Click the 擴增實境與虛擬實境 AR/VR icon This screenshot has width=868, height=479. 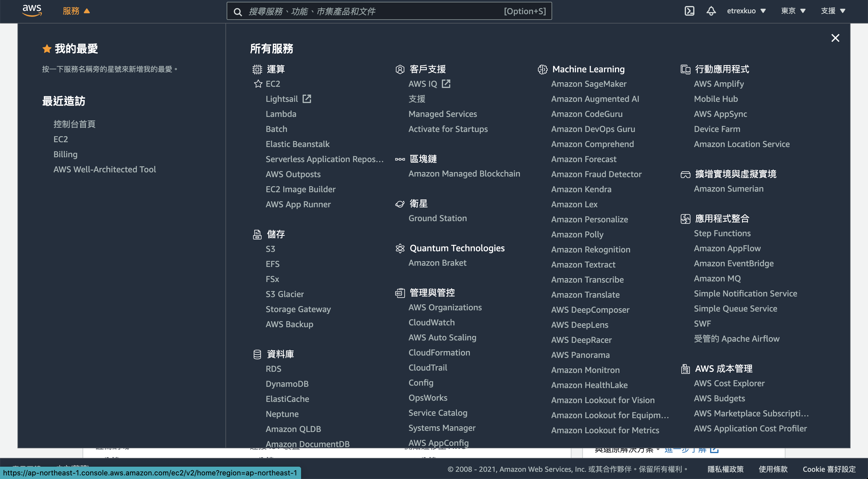click(685, 174)
